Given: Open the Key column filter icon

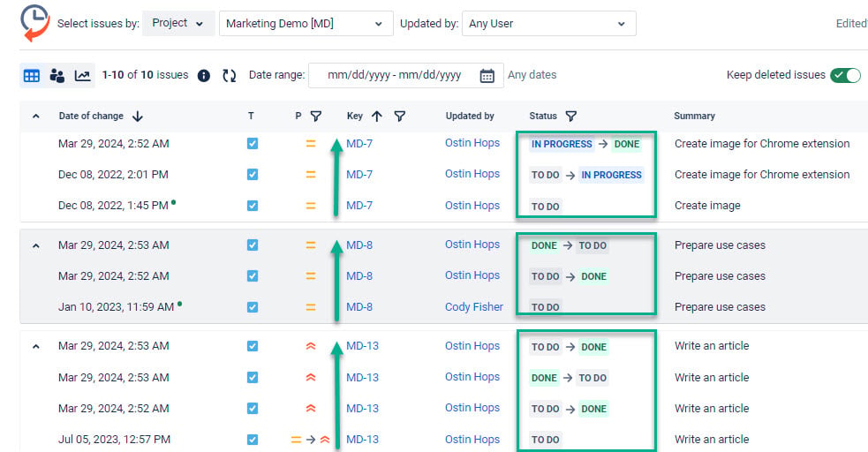Looking at the screenshot, I should tap(400, 117).
